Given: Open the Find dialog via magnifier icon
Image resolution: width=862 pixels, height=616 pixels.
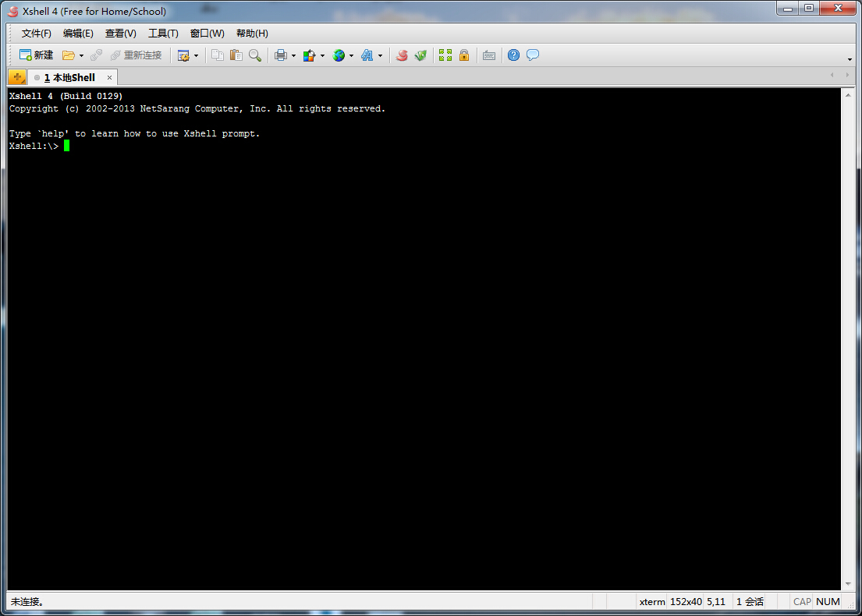Looking at the screenshot, I should pyautogui.click(x=255, y=55).
